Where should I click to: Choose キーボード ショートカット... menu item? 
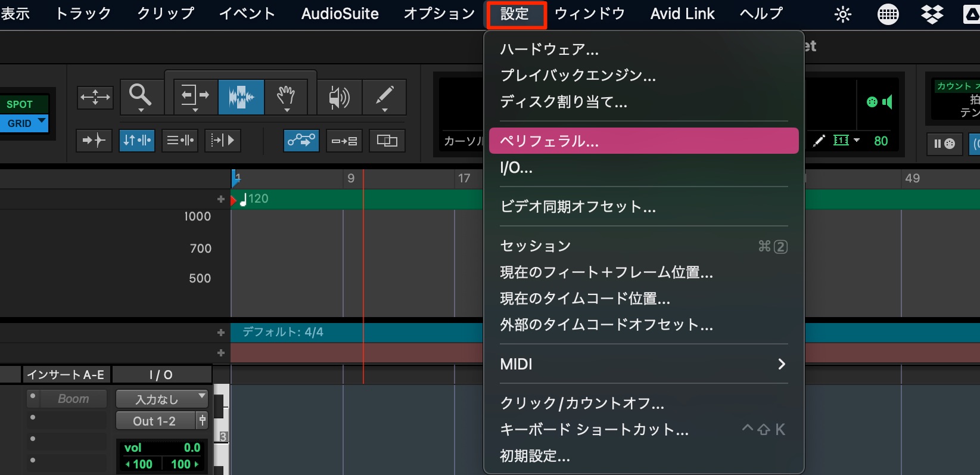643,430
